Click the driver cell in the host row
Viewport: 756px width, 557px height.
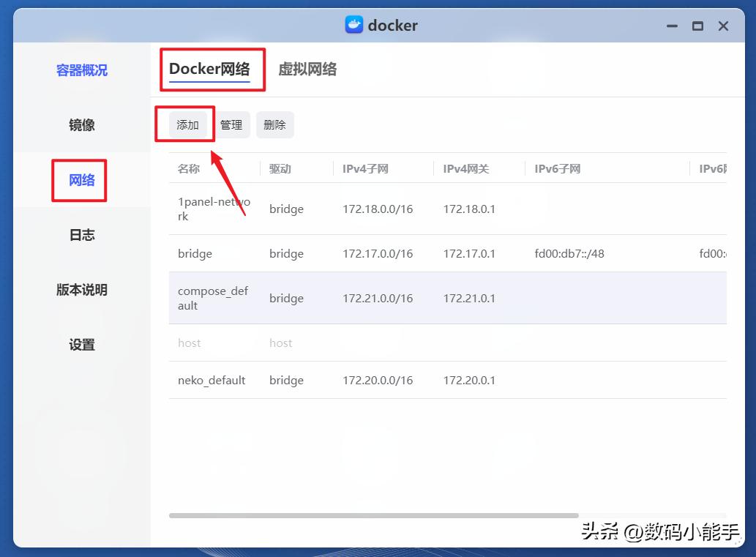coord(280,343)
